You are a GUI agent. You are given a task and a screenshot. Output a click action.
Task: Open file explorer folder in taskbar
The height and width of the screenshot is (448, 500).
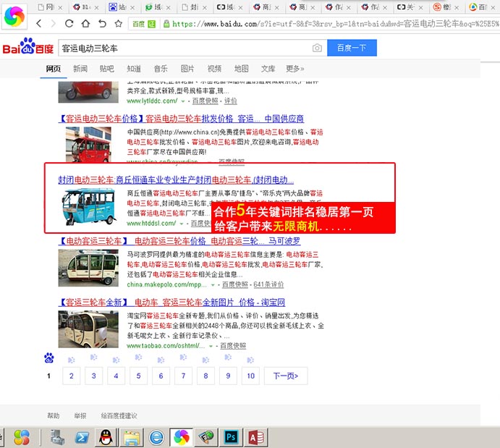point(132,437)
